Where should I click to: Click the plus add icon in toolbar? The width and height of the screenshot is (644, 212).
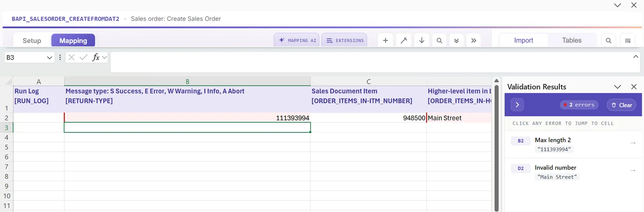click(386, 40)
